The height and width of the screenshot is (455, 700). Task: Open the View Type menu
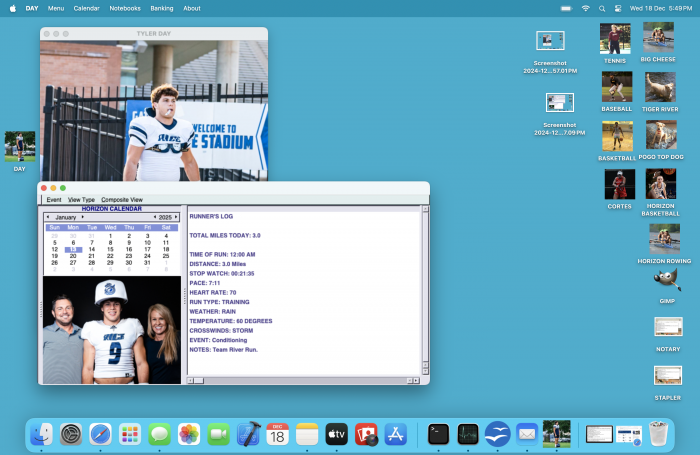click(x=81, y=200)
